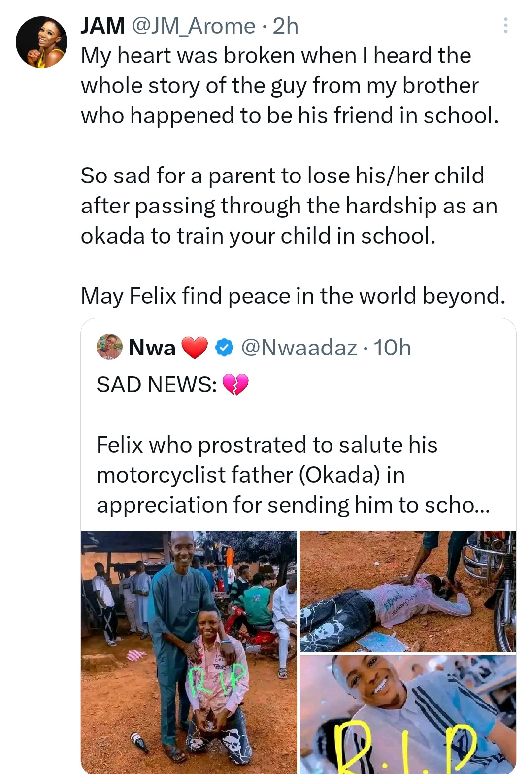Click the "May Felix find peace" sentence
532x774 pixels.
click(x=293, y=296)
